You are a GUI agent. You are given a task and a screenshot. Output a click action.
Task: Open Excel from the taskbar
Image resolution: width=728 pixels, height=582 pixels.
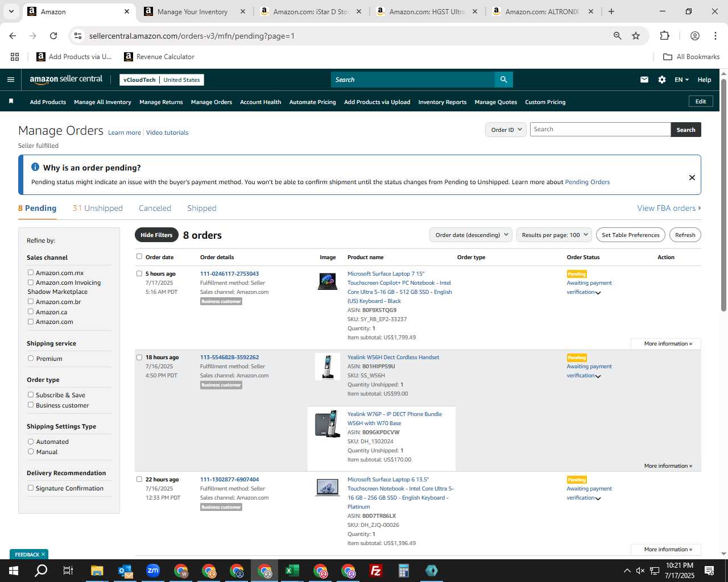[292, 571]
